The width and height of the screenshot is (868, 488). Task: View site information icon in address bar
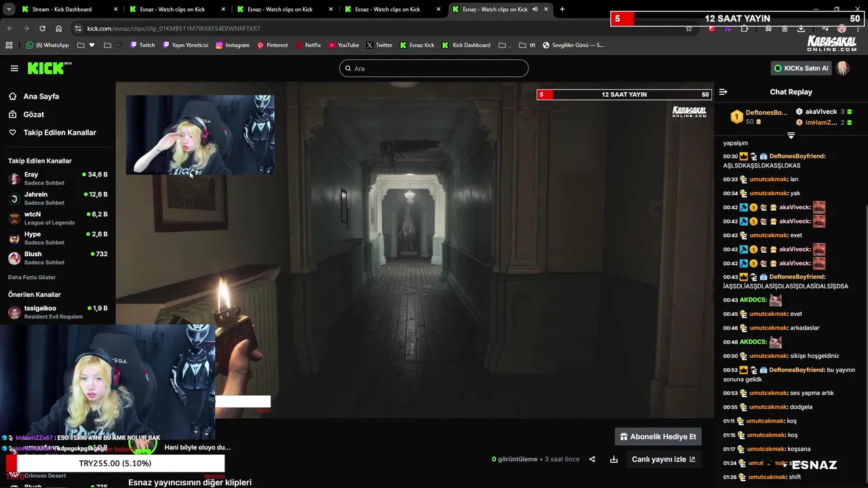[78, 28]
